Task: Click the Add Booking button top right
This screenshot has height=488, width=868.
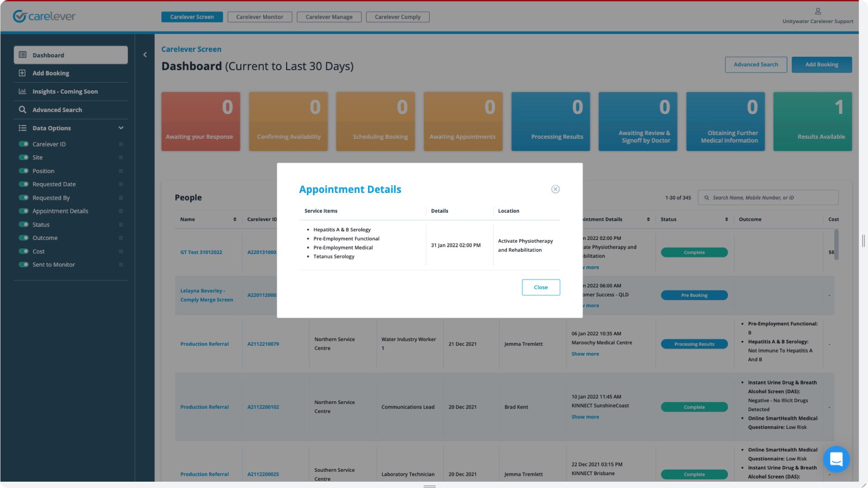Action: 821,64
